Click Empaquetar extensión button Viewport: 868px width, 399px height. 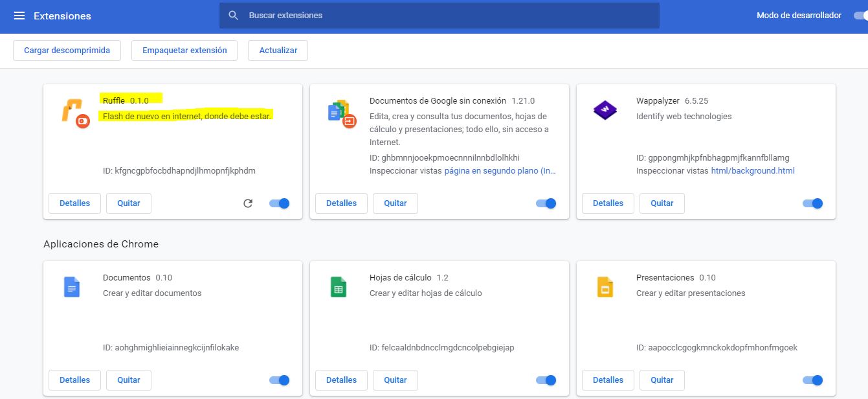(x=184, y=51)
